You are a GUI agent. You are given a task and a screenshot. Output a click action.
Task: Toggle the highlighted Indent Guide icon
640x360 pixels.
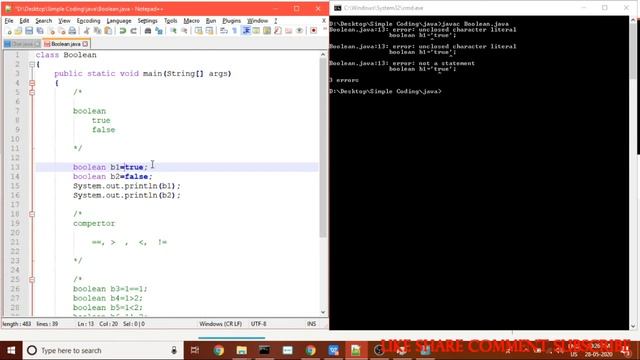pyautogui.click(x=246, y=31)
